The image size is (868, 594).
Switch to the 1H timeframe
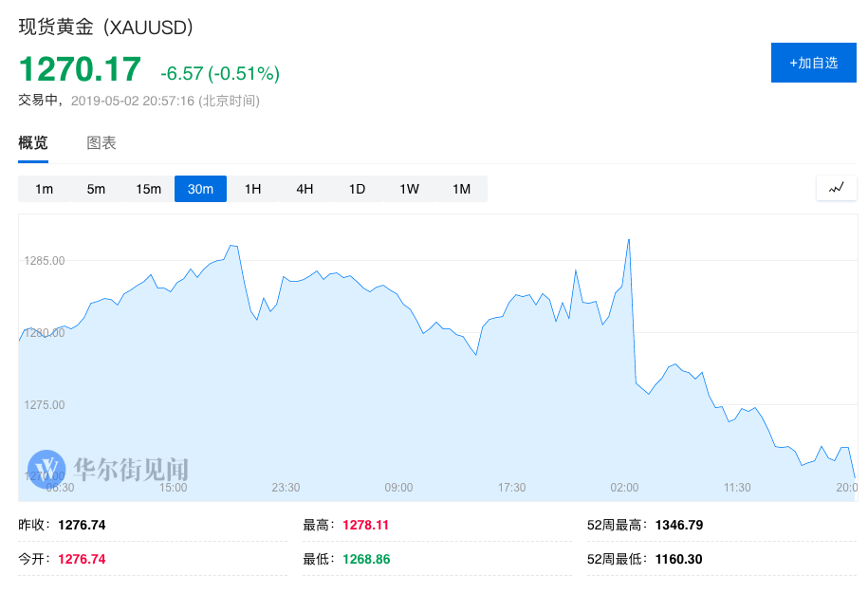click(x=252, y=189)
